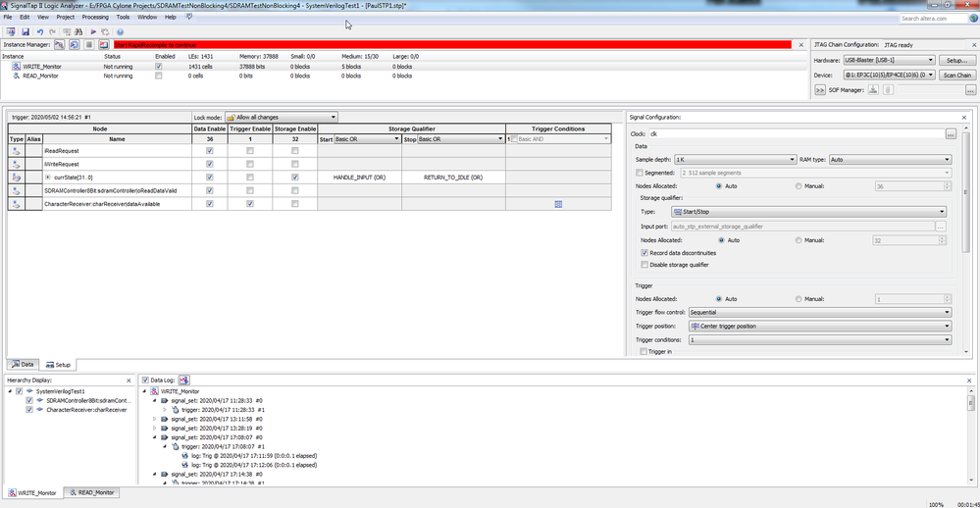Click the Autorun Analysis icon in Instance Manager

point(75,44)
